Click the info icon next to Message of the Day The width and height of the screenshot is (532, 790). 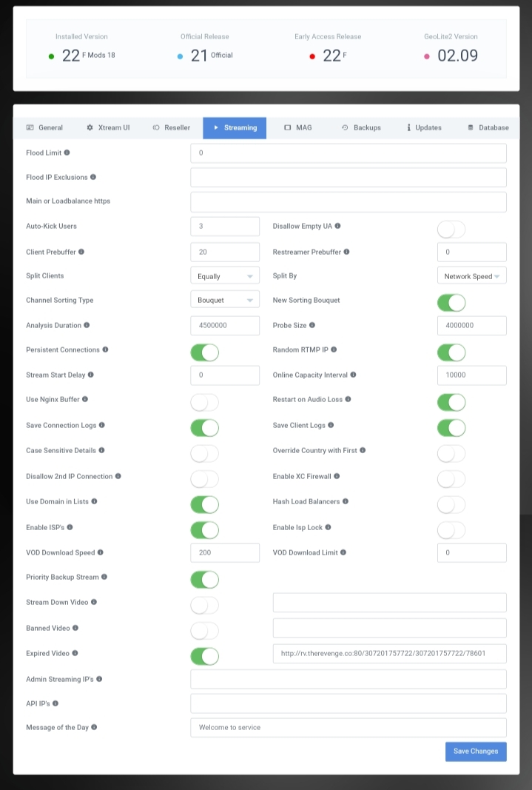point(94,727)
